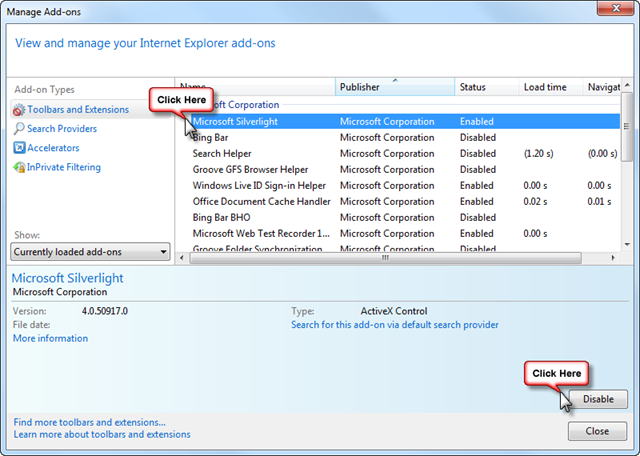Click Search for this add-on via default provider
Screen dimensions: 640x456
tap(395, 325)
